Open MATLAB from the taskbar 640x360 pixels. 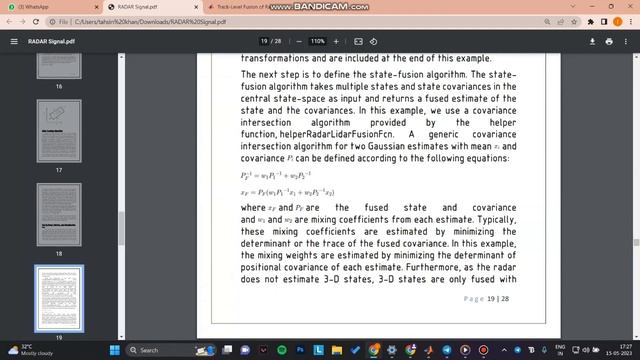429,350
